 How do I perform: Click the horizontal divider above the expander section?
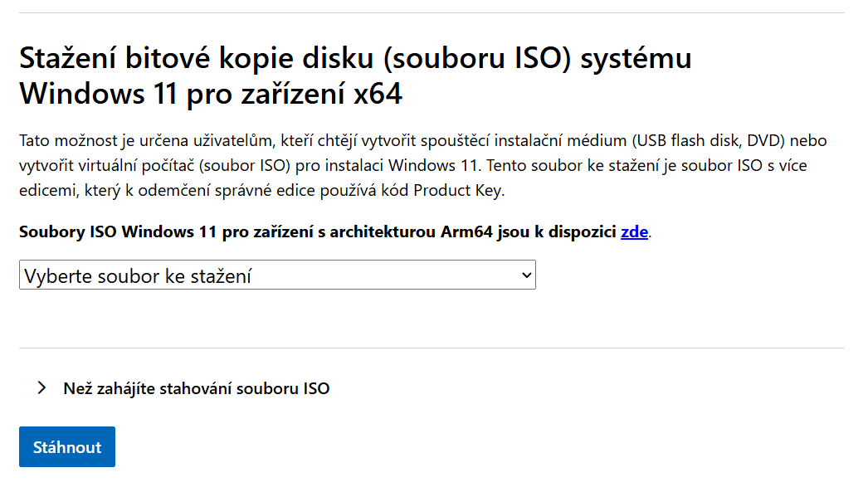(x=432, y=348)
